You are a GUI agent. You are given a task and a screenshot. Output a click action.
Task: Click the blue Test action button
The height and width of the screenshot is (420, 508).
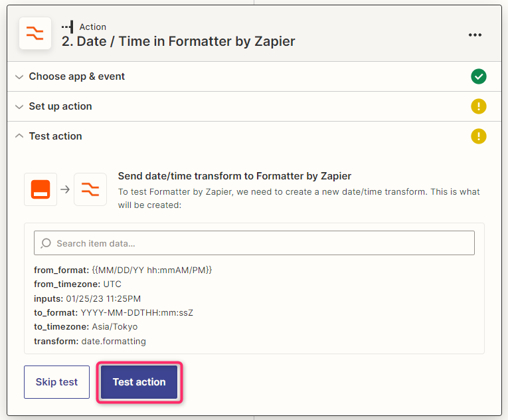pyautogui.click(x=139, y=382)
